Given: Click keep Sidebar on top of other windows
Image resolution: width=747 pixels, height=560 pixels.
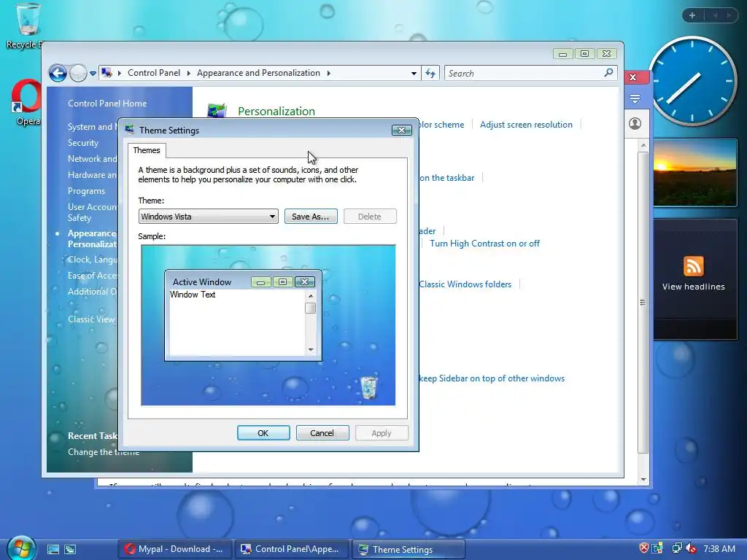Looking at the screenshot, I should pyautogui.click(x=492, y=378).
